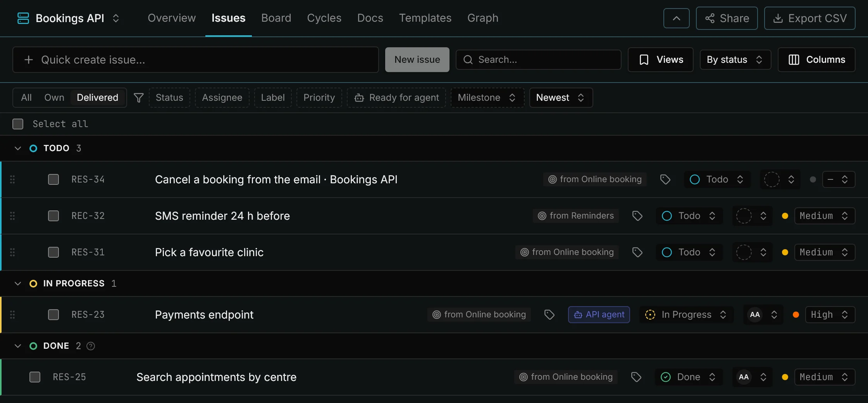Image resolution: width=868 pixels, height=403 pixels.
Task: Click the drag handle on RES-23 row
Action: (x=12, y=315)
